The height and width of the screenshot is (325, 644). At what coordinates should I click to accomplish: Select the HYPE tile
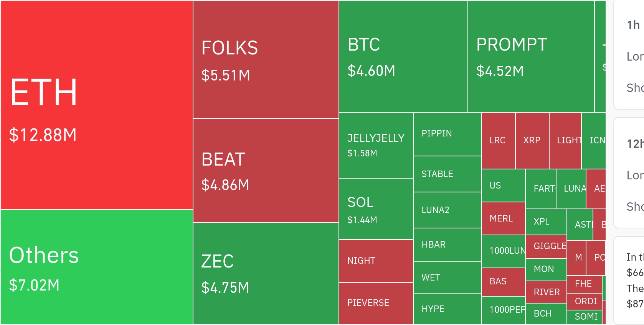[x=447, y=309]
